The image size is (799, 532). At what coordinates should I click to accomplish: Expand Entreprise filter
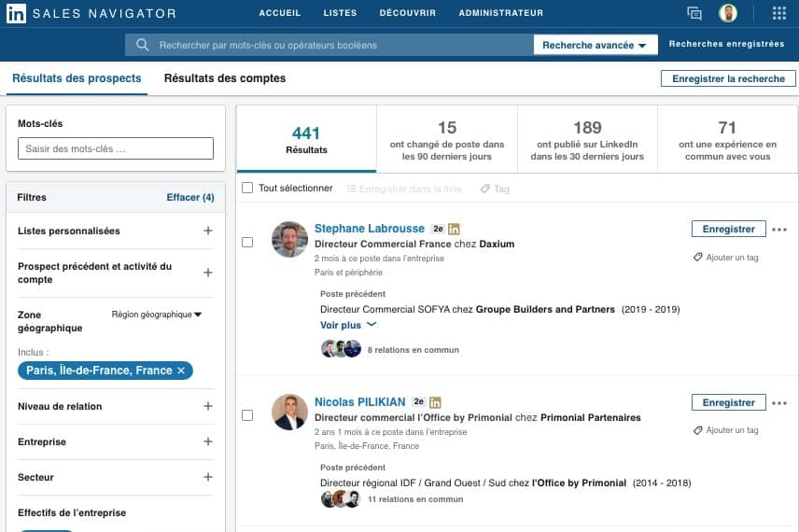[x=208, y=441]
